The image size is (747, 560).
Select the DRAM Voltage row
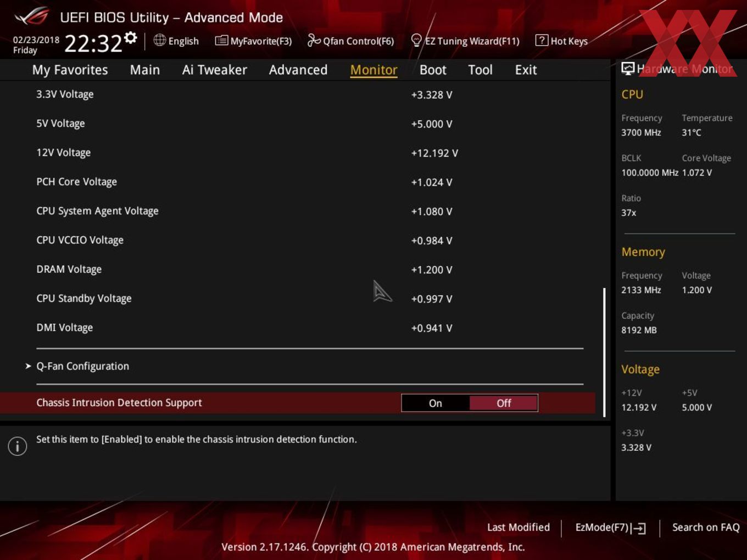click(x=304, y=270)
